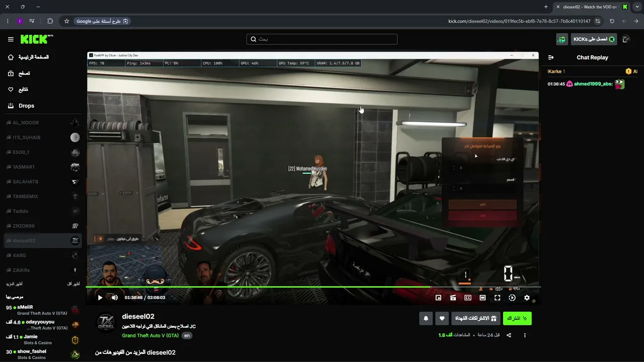Open the video player settings gear
The height and width of the screenshot is (362, 644).
tap(527, 298)
